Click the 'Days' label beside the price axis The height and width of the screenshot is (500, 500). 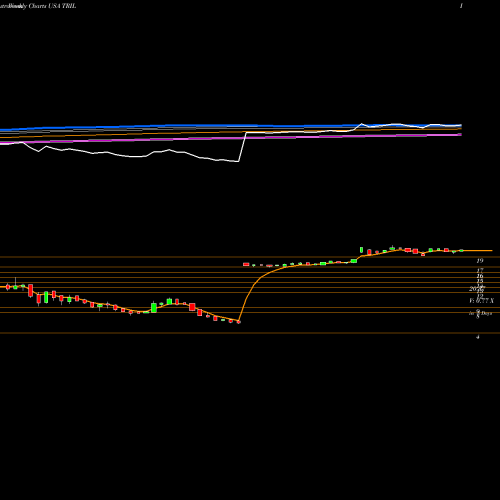coord(486,313)
